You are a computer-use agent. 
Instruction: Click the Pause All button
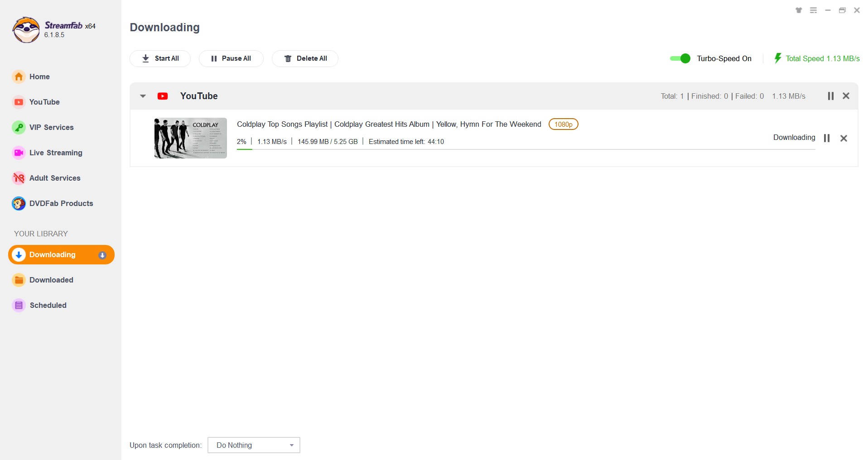(x=231, y=58)
